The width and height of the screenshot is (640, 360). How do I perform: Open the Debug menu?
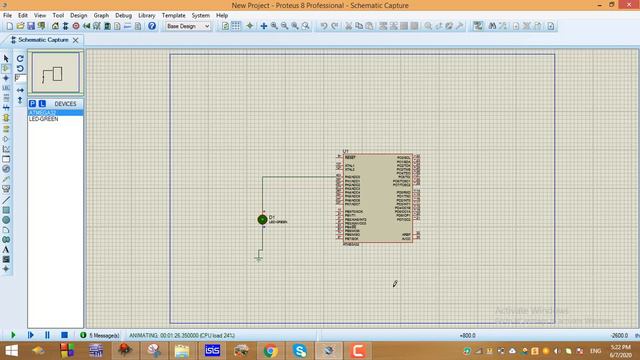[x=123, y=16]
